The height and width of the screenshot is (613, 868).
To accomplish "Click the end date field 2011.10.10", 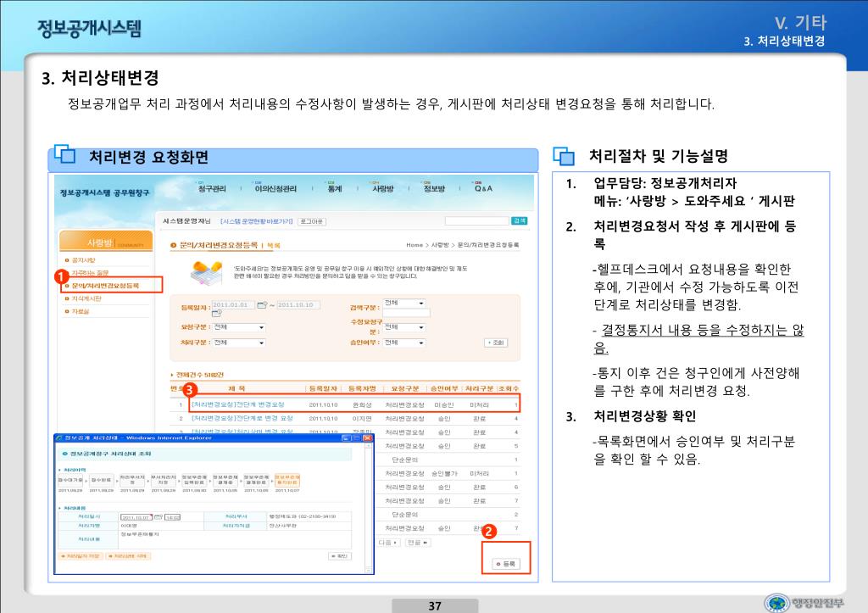I will 298,304.
